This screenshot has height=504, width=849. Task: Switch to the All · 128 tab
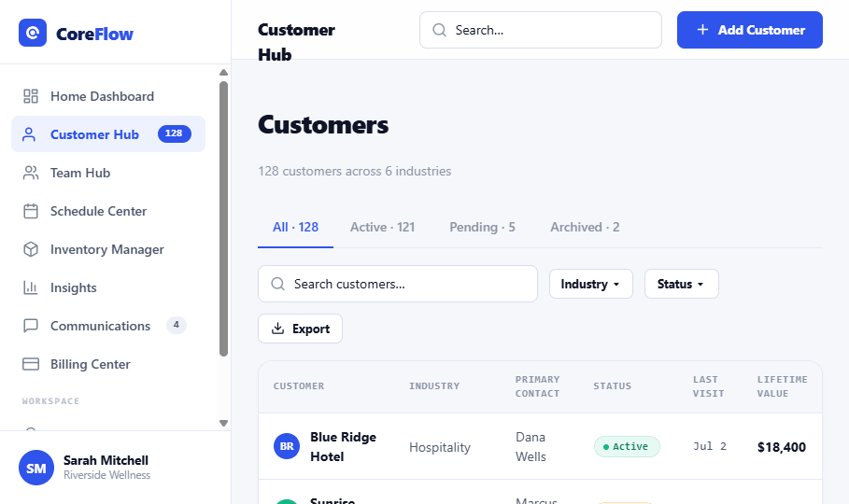tap(296, 228)
